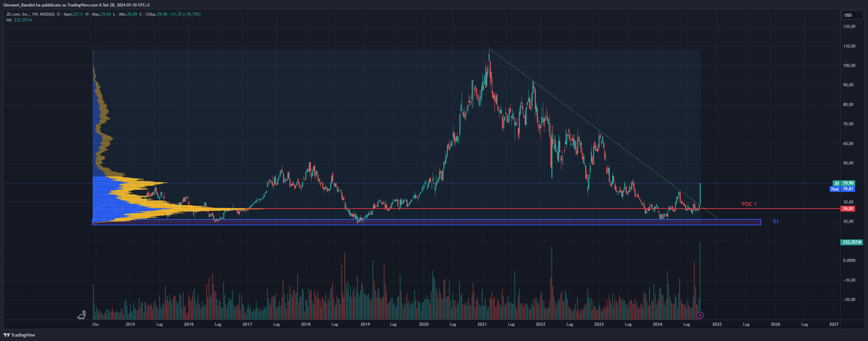Click the Post 39,81 price label
The image size is (868, 341).
[x=842, y=189]
